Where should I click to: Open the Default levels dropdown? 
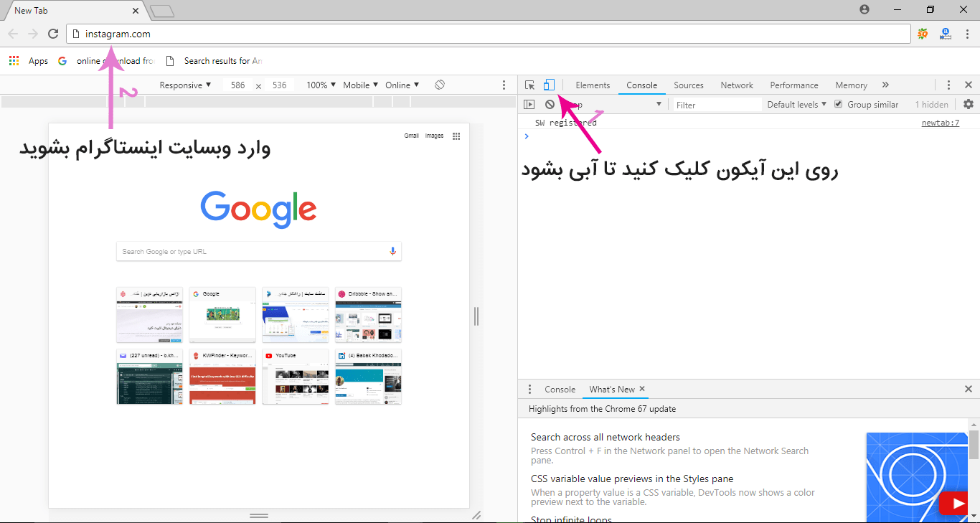pos(796,104)
